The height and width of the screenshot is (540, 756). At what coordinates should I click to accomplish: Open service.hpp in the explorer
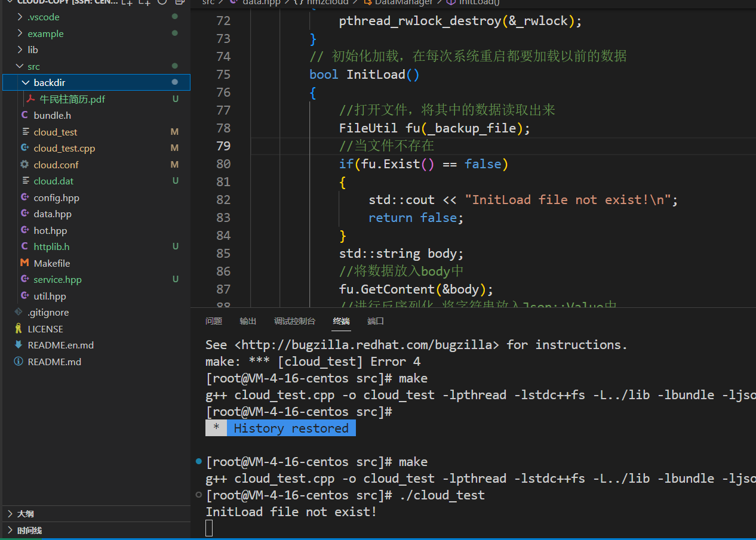click(57, 279)
